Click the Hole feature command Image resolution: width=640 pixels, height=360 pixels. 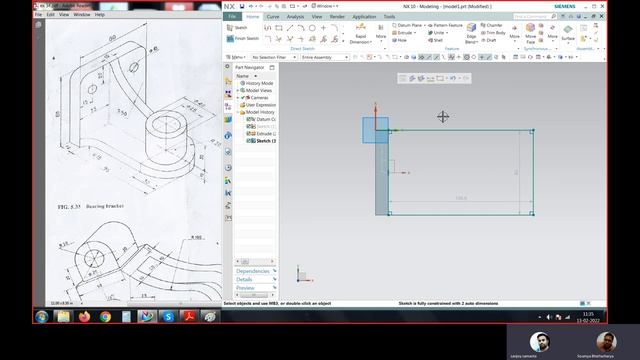pyautogui.click(x=400, y=40)
